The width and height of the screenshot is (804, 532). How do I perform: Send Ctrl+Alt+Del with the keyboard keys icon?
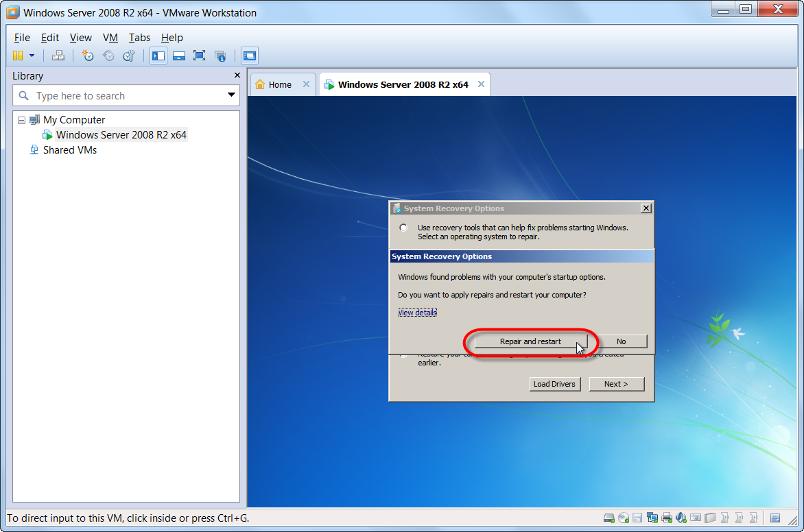[58, 56]
